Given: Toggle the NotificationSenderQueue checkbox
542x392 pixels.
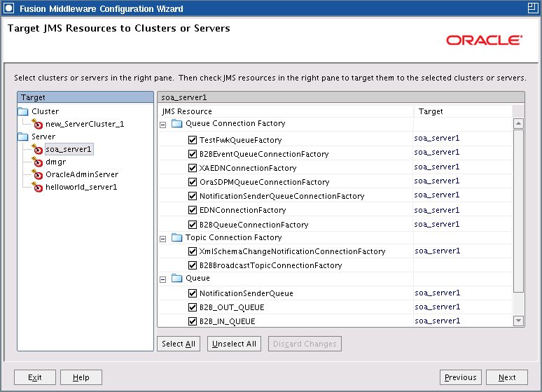Looking at the screenshot, I should pos(193,293).
